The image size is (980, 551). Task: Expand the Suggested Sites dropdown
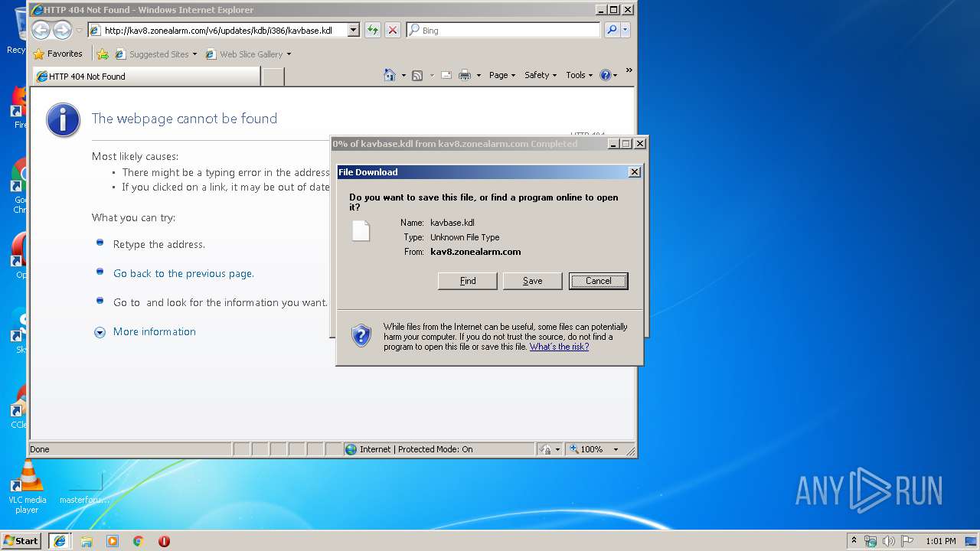(x=194, y=54)
